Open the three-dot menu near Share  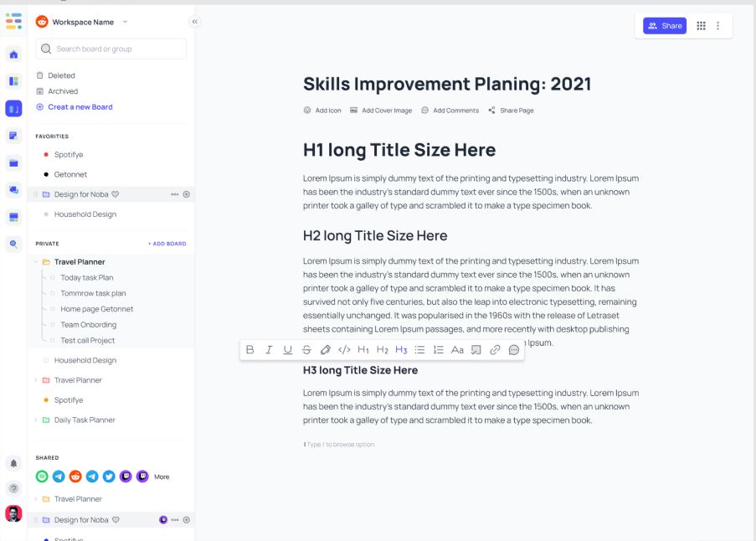716,26
